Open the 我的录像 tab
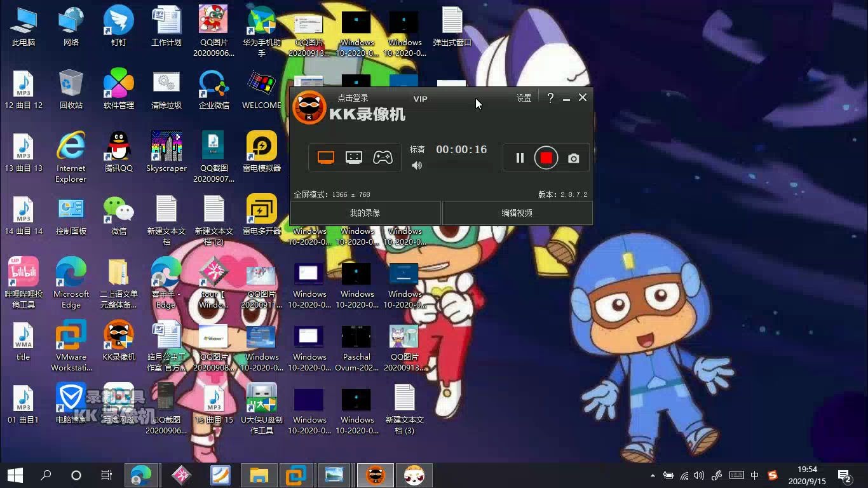868x488 pixels. (365, 213)
